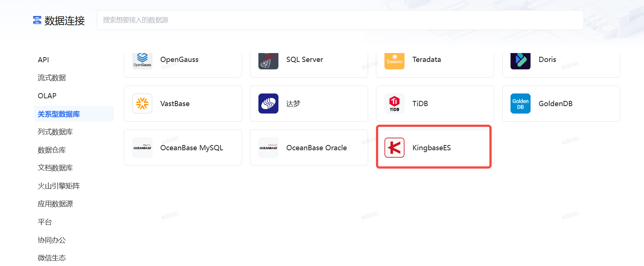644x266 pixels.
Task: Choose the OpenGauss card label
Action: (x=179, y=59)
